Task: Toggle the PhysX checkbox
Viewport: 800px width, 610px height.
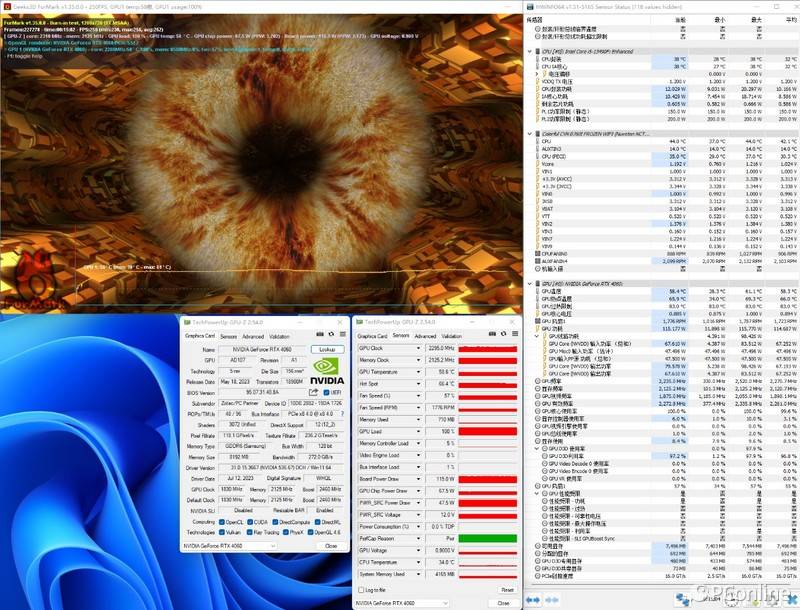Action: point(286,532)
